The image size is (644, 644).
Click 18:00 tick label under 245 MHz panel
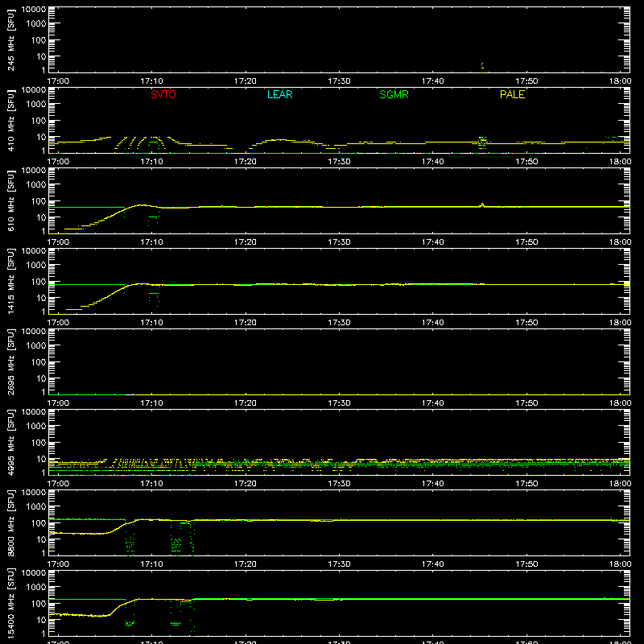(620, 81)
